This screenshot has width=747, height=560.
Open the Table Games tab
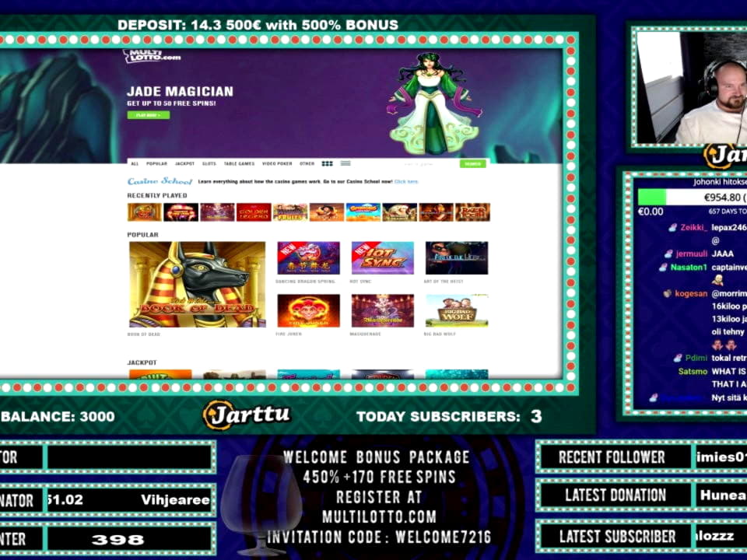tap(239, 164)
